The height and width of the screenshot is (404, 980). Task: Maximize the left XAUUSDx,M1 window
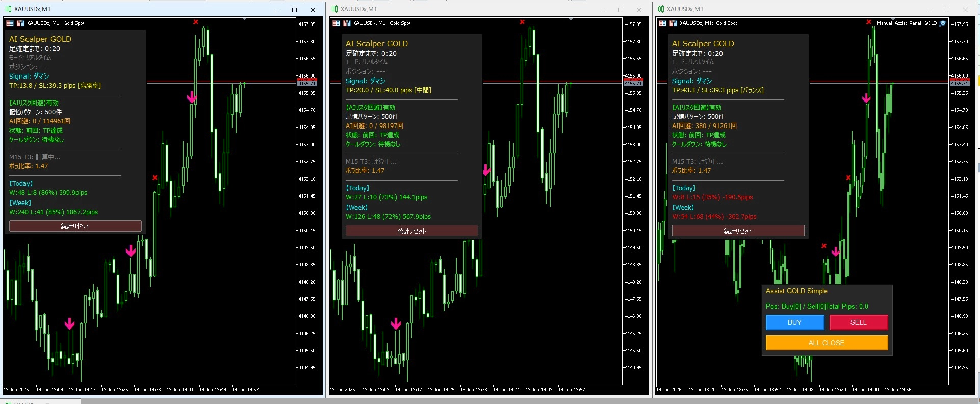click(x=294, y=10)
